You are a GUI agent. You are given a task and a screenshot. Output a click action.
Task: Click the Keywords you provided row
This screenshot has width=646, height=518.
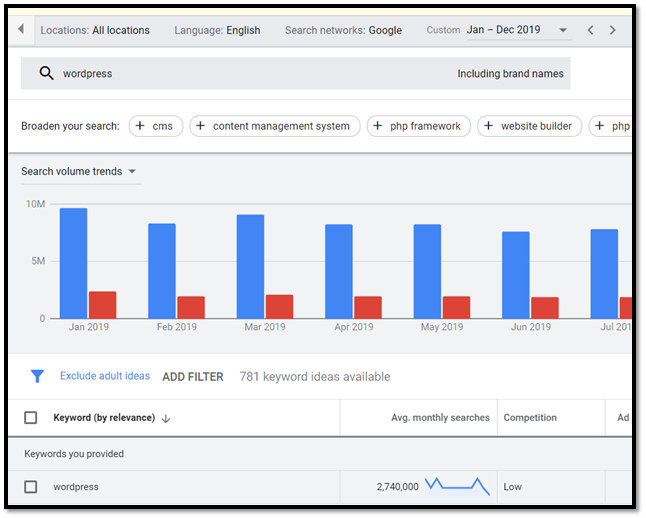[x=320, y=454]
